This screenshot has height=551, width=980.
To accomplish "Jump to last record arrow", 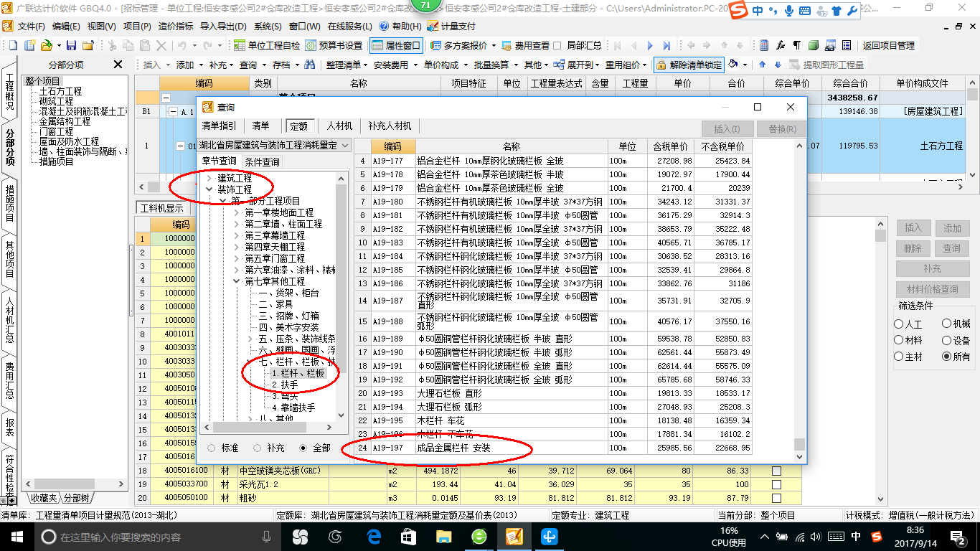I will click(666, 45).
